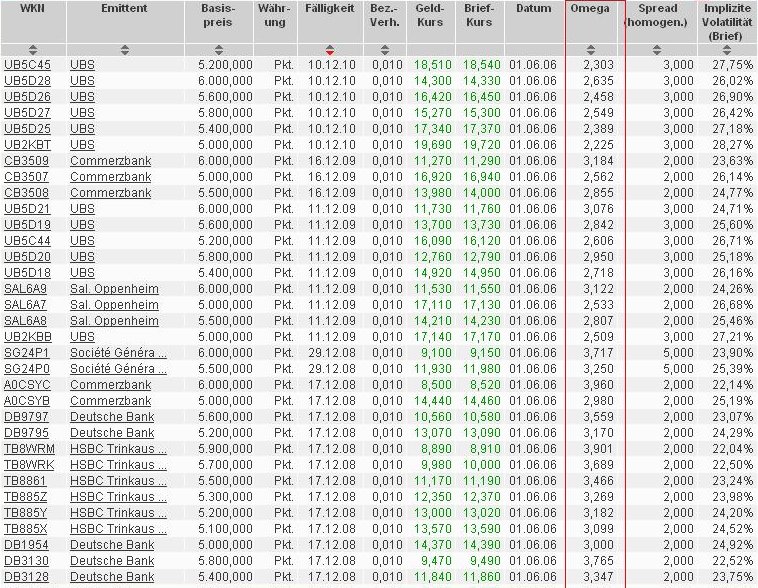Select Geld-Kurs value 13,000
This screenshot has width=758, height=588.
(433, 513)
